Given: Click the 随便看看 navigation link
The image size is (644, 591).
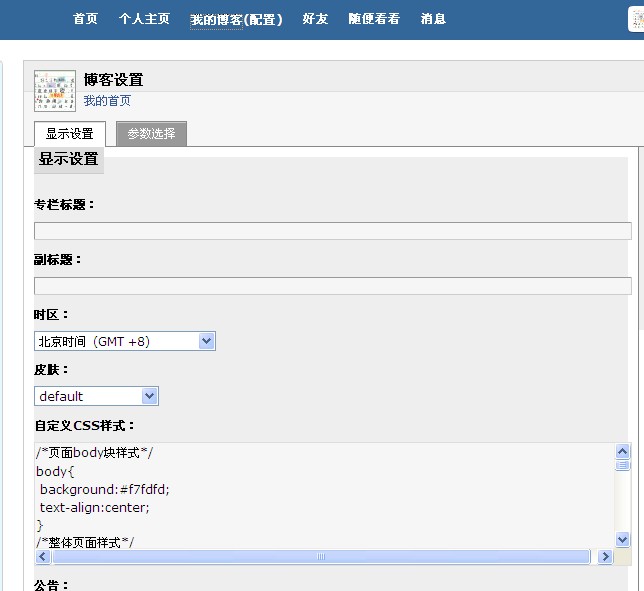Looking at the screenshot, I should (374, 19).
